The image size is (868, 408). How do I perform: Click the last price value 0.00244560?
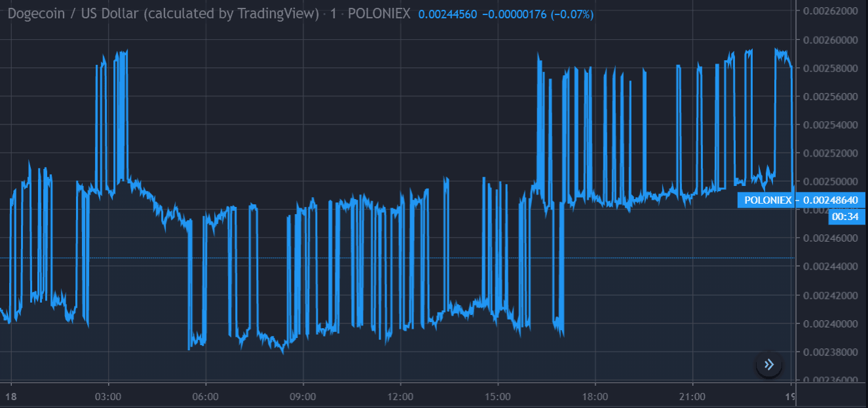[x=447, y=13]
